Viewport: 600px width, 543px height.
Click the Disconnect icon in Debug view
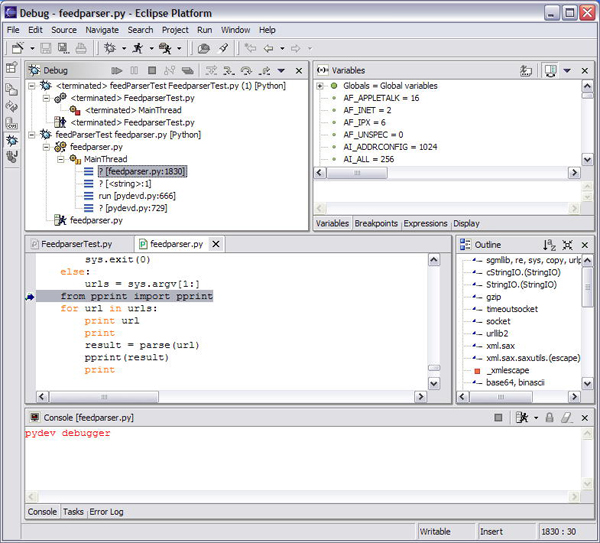point(169,70)
